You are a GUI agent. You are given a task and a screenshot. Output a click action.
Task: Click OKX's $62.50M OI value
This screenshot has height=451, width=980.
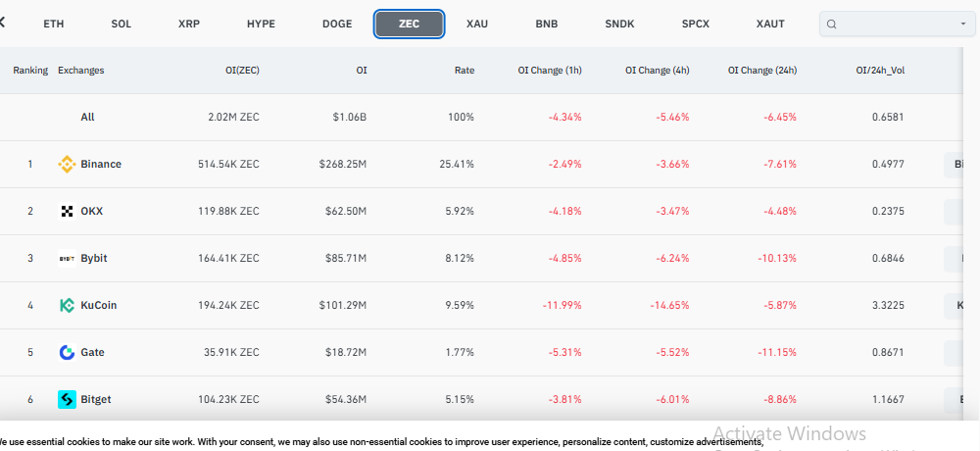coord(346,211)
